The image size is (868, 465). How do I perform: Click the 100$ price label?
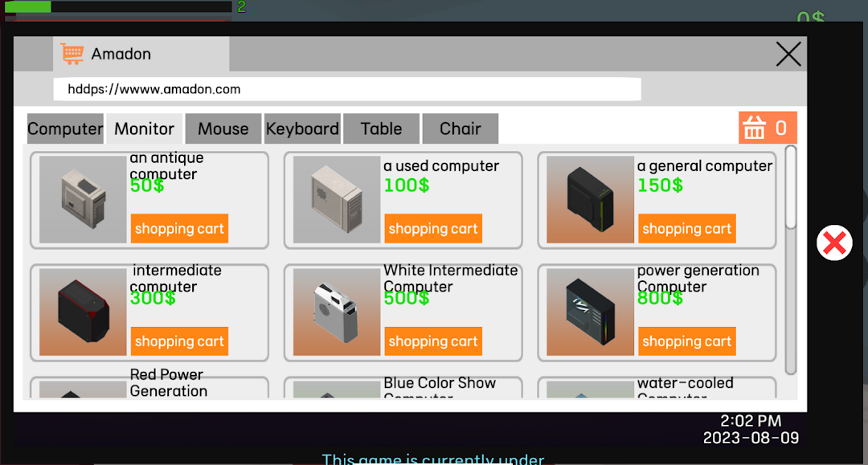407,186
